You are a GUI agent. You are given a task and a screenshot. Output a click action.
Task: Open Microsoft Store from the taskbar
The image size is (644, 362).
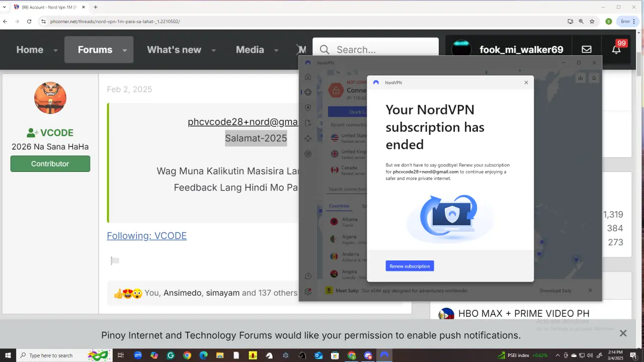[335, 355]
